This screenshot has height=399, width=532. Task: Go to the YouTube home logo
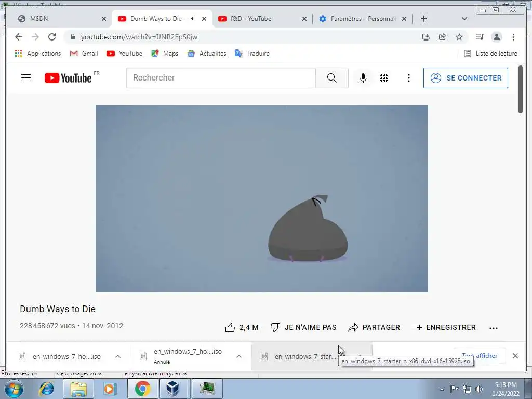68,78
